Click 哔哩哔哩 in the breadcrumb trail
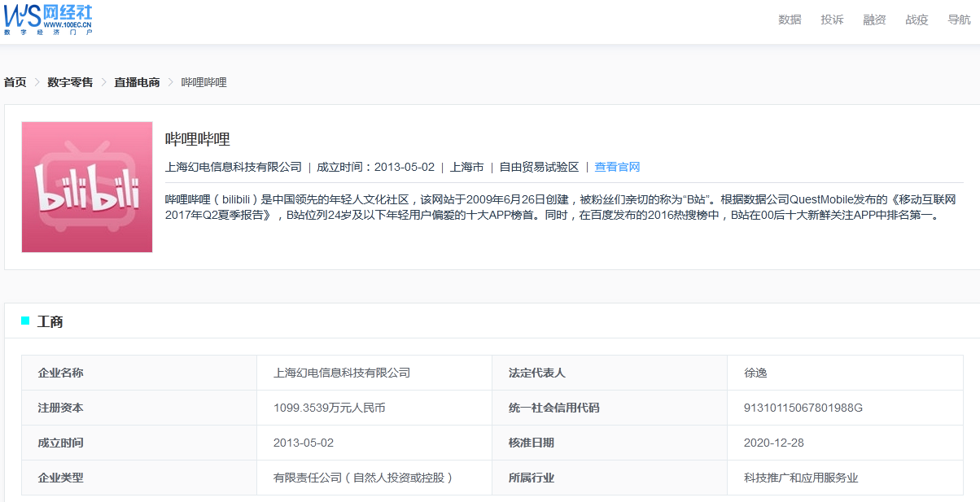This screenshot has width=980, height=502. coord(203,82)
